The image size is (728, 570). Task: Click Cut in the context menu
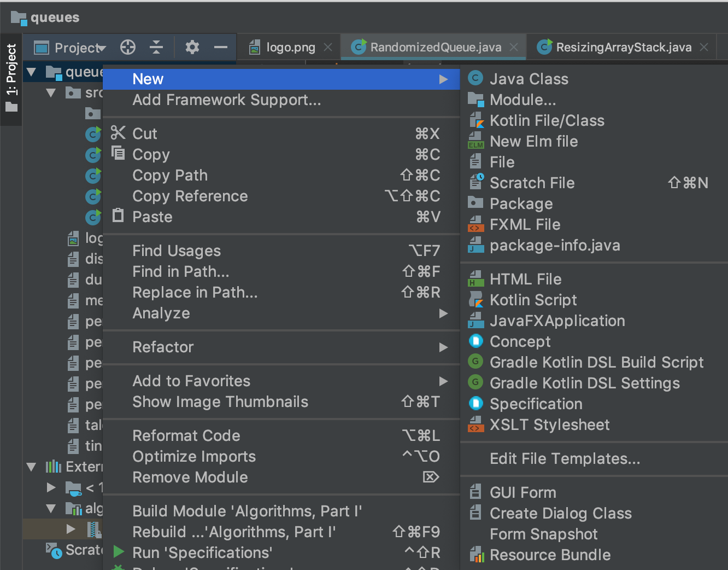281,134
